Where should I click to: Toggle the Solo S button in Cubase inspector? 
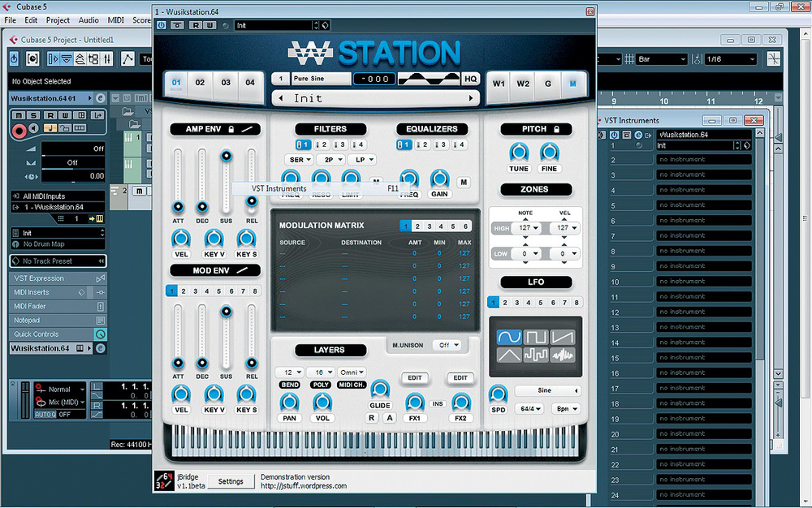click(33, 115)
